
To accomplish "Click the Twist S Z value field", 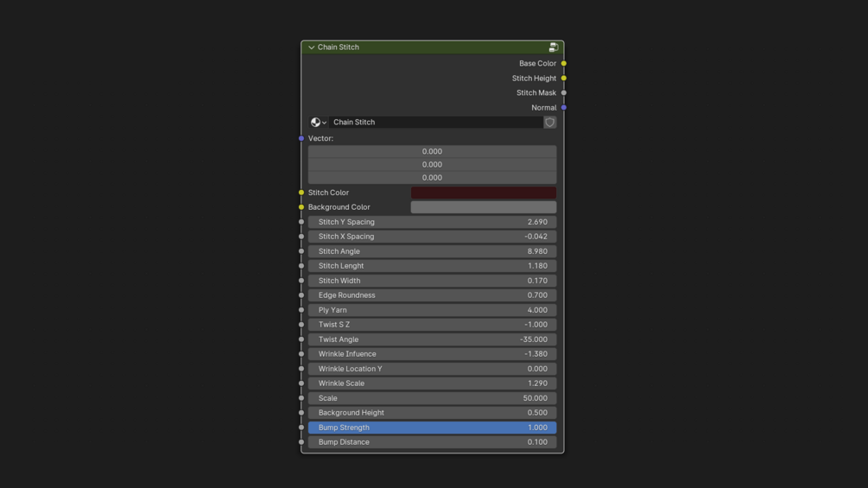I will tap(432, 324).
